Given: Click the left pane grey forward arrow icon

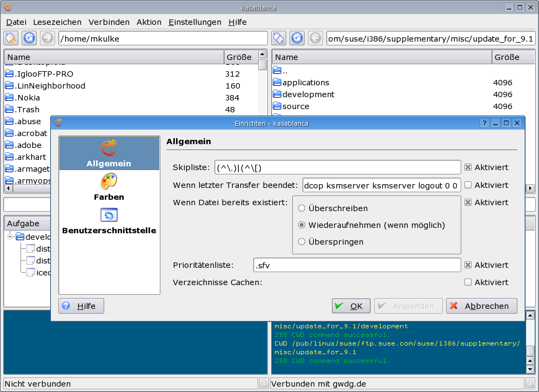Looking at the screenshot, I should click(x=48, y=38).
